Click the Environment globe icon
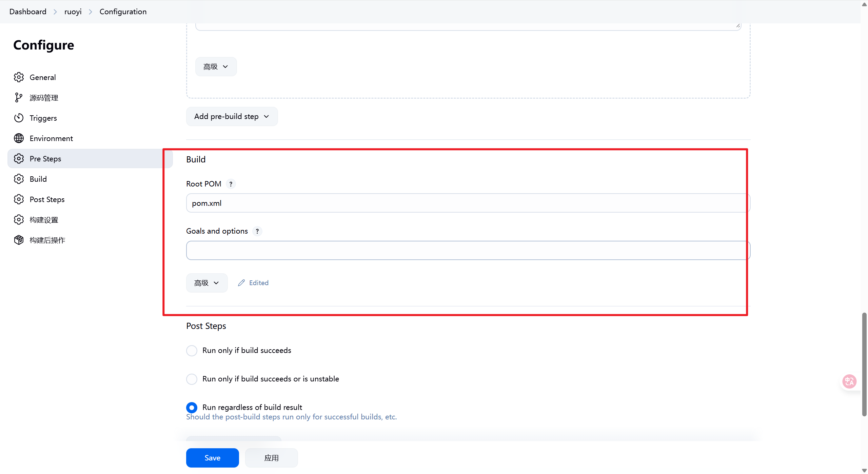 [x=19, y=138]
